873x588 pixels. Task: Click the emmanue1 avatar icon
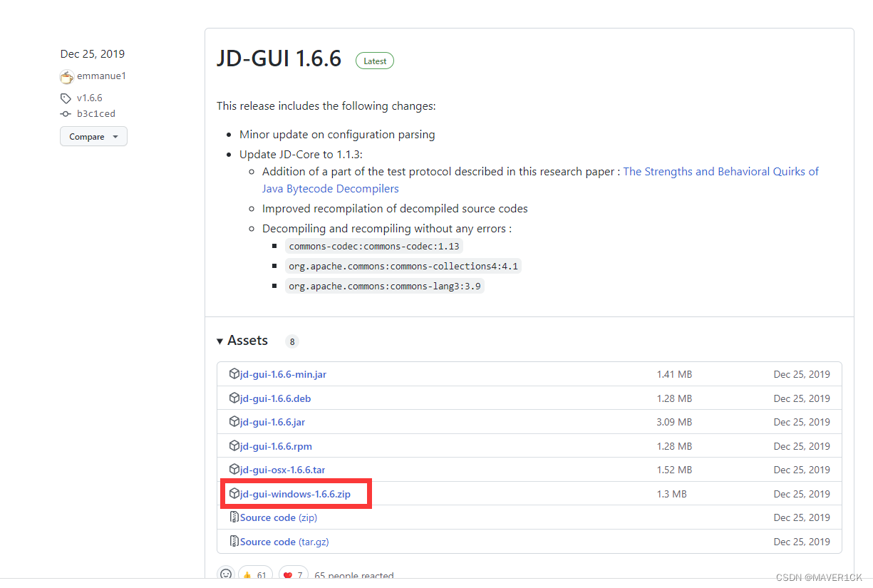(66, 77)
